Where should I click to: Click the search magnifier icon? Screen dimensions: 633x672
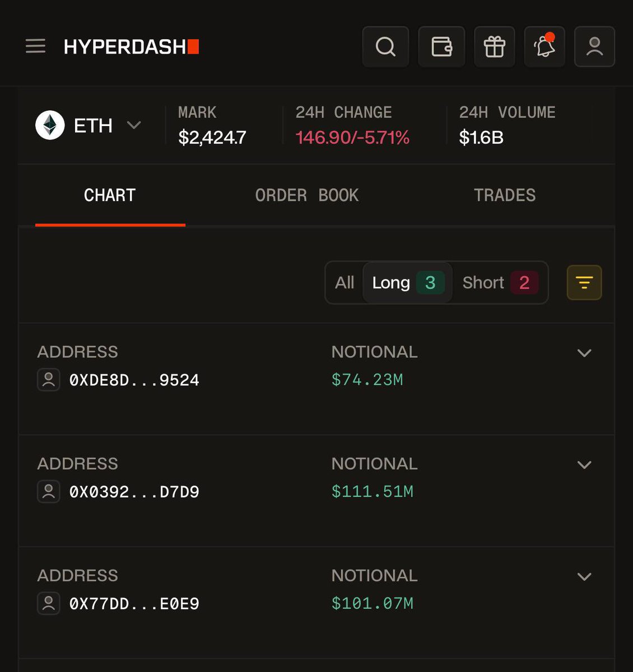point(385,46)
